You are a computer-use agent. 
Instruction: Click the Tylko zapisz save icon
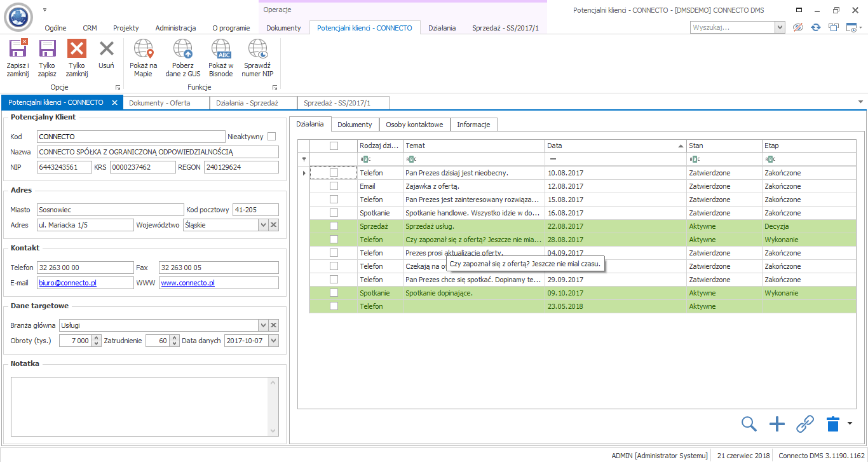pos(47,49)
